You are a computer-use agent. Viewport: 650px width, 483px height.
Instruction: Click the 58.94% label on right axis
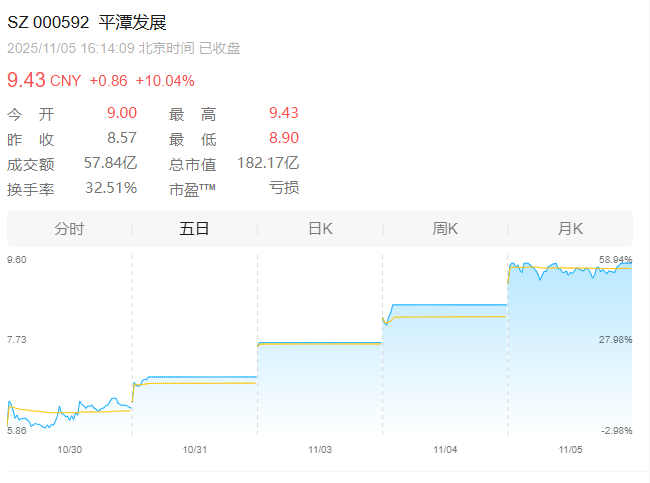click(615, 260)
